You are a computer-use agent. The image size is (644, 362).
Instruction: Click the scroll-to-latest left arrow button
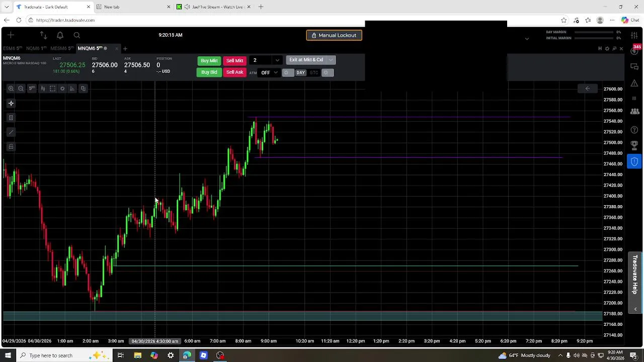[587, 88]
